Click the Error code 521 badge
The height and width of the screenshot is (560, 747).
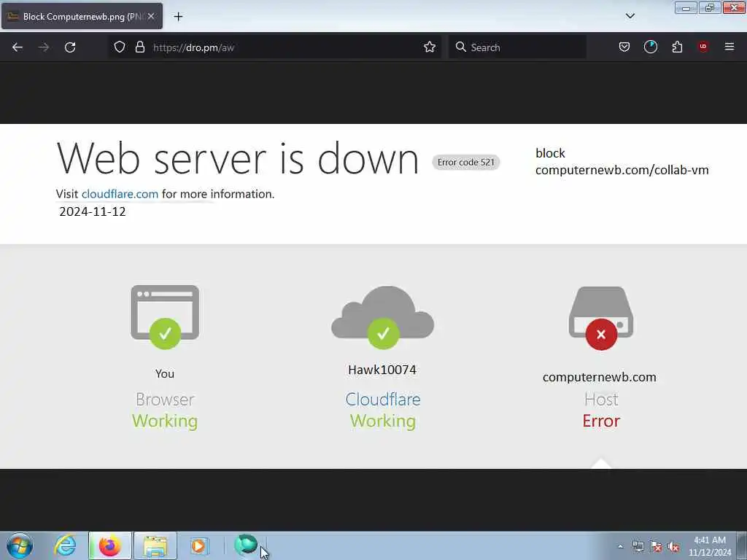point(465,163)
